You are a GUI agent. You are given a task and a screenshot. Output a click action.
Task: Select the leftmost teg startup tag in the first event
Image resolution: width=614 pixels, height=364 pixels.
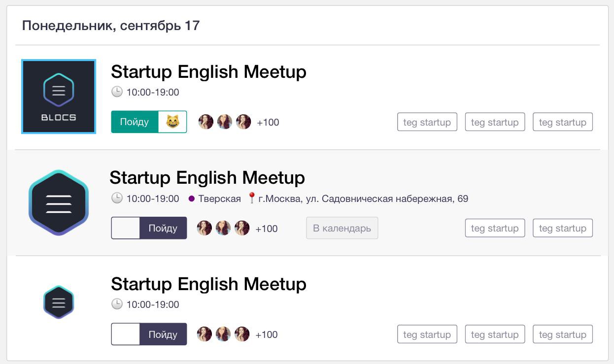click(427, 122)
